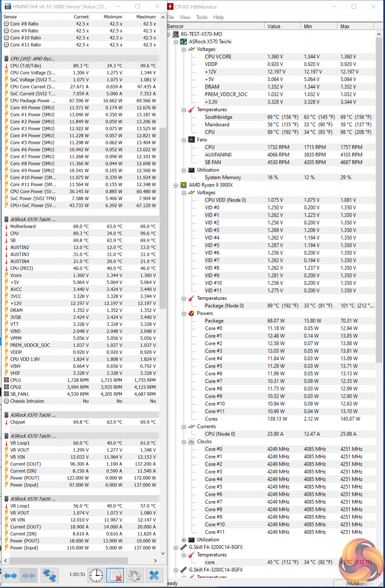Click the clock icon in HWiNFO toolbar
This screenshot has height=588, width=385.
(x=96, y=575)
